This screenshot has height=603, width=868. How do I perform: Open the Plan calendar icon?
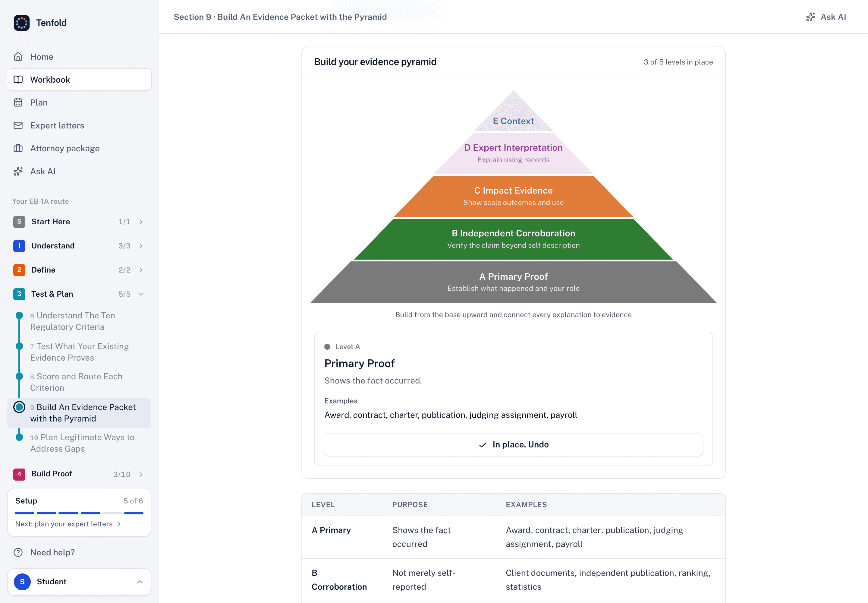[x=18, y=103]
